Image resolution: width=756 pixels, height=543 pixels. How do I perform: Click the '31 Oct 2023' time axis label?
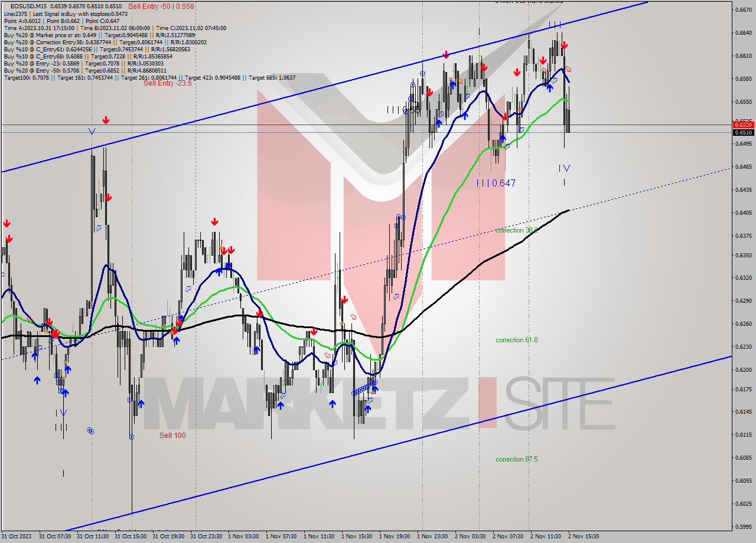click(17, 537)
